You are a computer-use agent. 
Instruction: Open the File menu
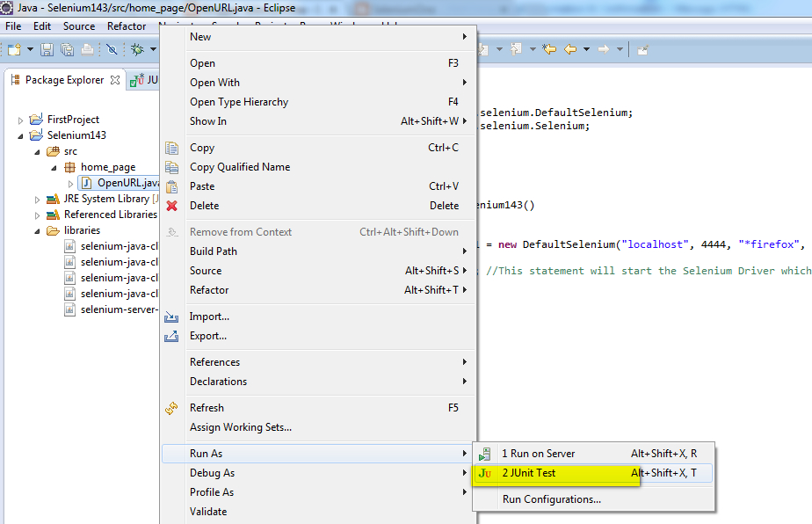(x=13, y=25)
